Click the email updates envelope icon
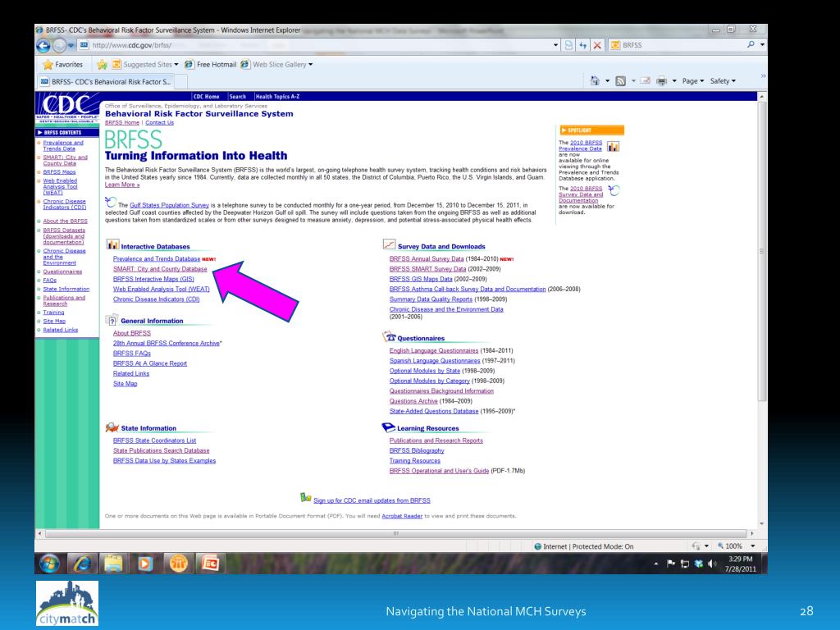This screenshot has width=840, height=630. (305, 498)
